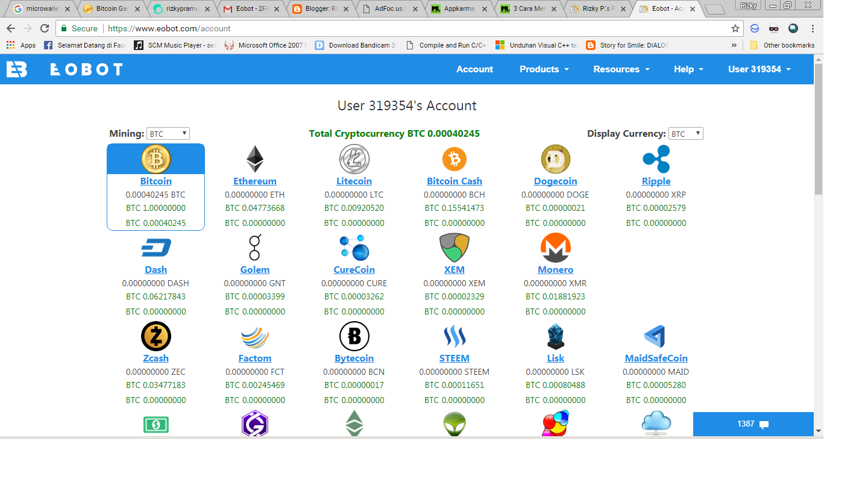Open the MaidSafeCoin link
The image size is (868, 488).
(656, 358)
